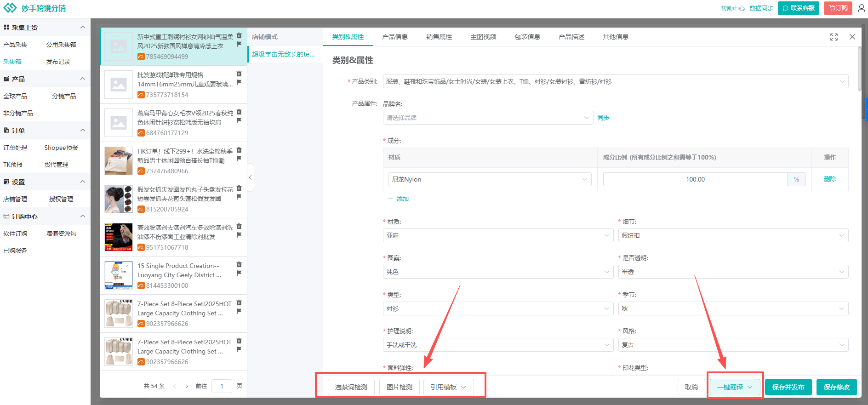Viewport: 868px width, 405px height.
Task: Collapse the 采集上货 sidebar section
Action: click(83, 27)
